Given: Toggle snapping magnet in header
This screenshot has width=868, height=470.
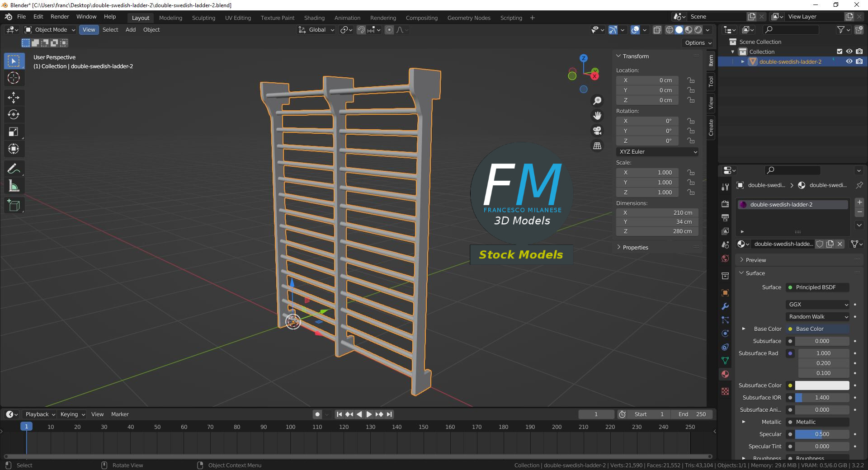Looking at the screenshot, I should pyautogui.click(x=361, y=30).
